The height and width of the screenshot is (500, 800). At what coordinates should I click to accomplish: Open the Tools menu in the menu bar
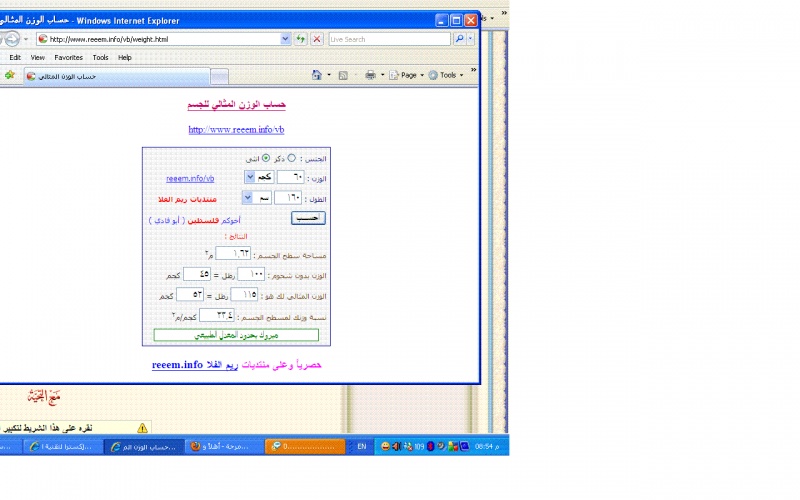100,57
